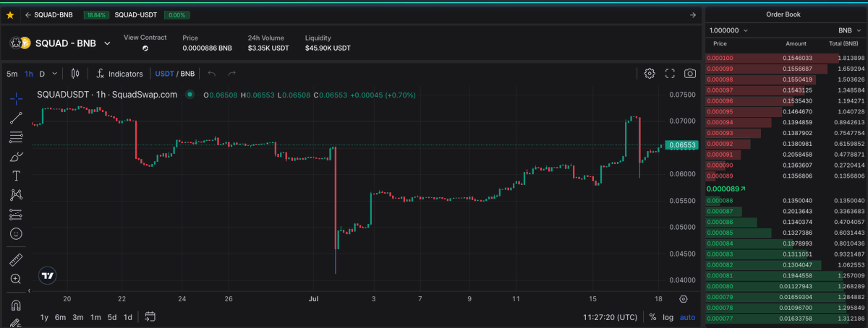
Task: Select the ruler measure tool
Action: 16,259
